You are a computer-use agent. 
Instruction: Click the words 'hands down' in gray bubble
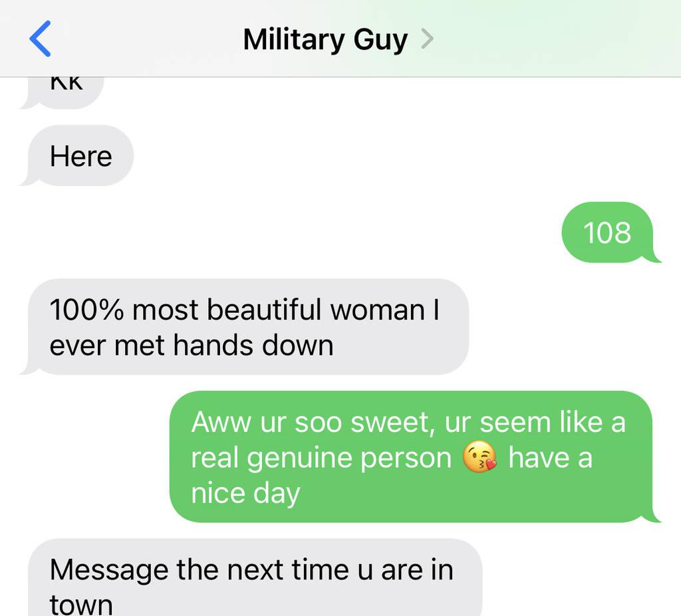[x=253, y=346]
